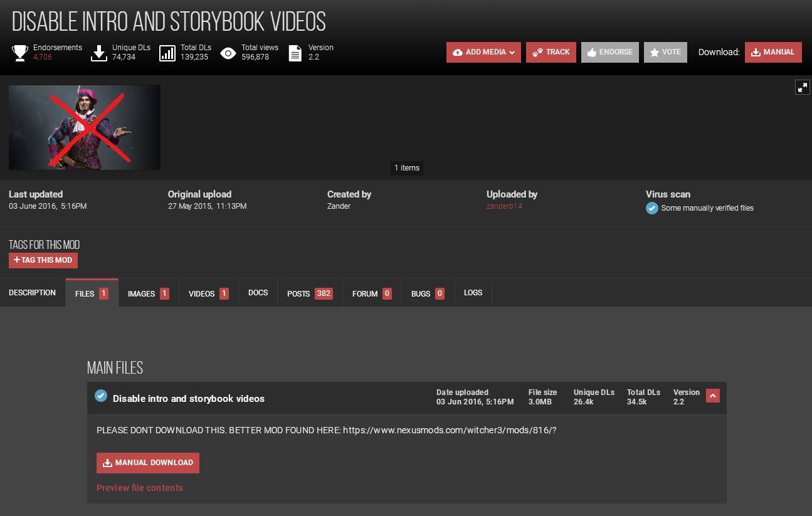The height and width of the screenshot is (516, 812).
Task: Open the Posts tab
Action: [x=310, y=293]
